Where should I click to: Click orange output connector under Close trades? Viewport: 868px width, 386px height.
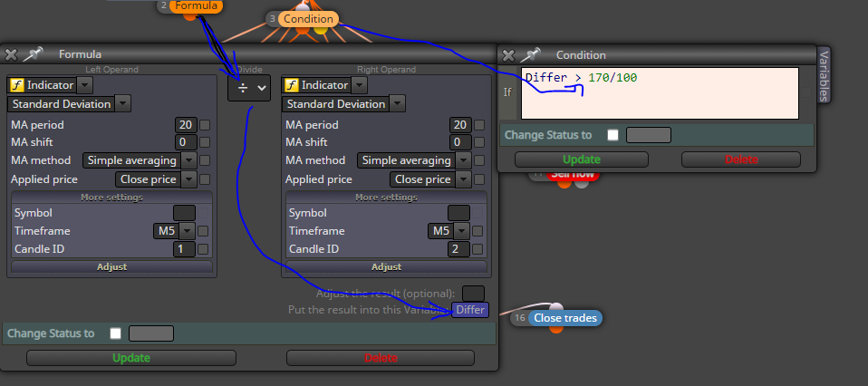pyautogui.click(x=556, y=329)
